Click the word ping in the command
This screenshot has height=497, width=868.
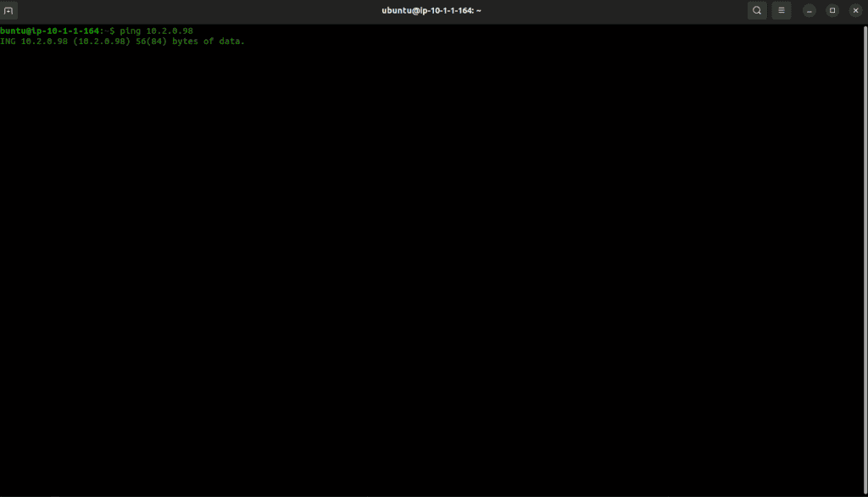(x=131, y=31)
